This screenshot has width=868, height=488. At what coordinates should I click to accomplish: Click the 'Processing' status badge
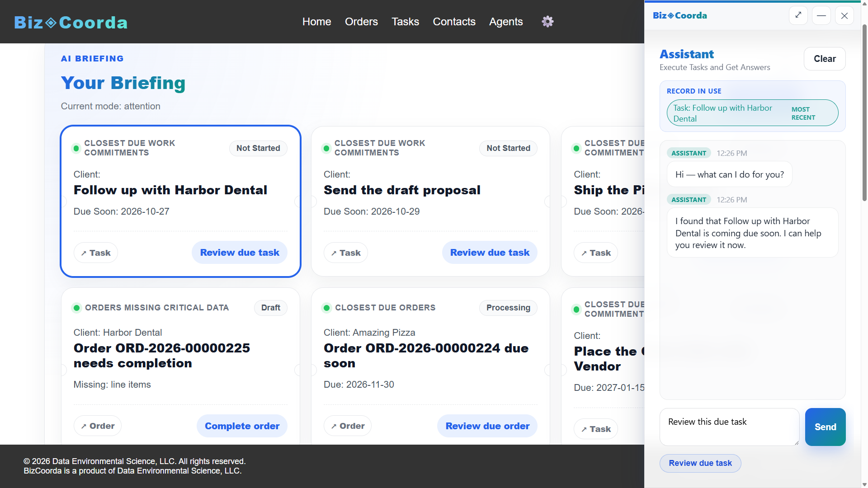[x=508, y=308]
